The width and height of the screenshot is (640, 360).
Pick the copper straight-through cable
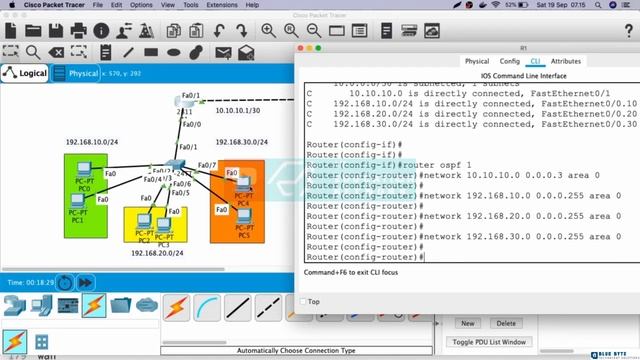point(238,308)
